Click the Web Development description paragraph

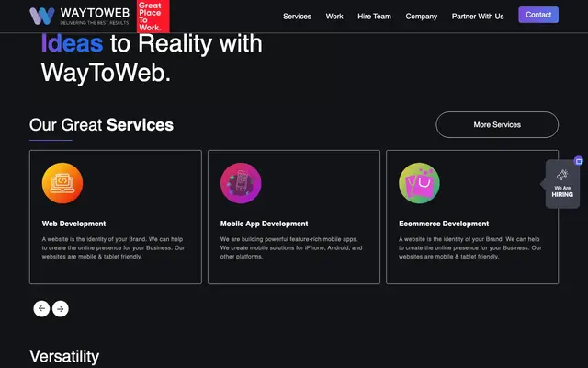point(113,247)
